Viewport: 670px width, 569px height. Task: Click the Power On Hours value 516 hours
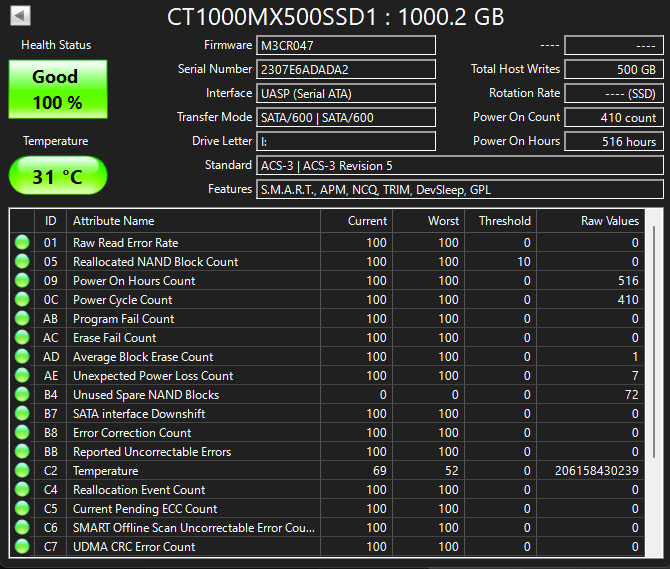[614, 141]
